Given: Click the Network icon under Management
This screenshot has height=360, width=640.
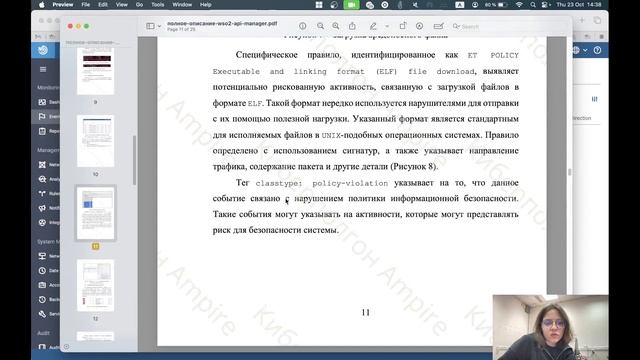Looking at the screenshot, I should coord(42,164).
